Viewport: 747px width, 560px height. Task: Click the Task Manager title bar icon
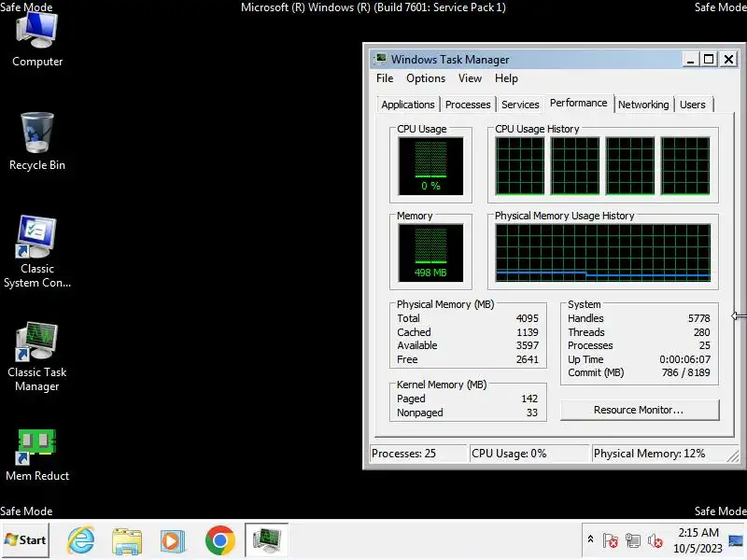coord(380,59)
